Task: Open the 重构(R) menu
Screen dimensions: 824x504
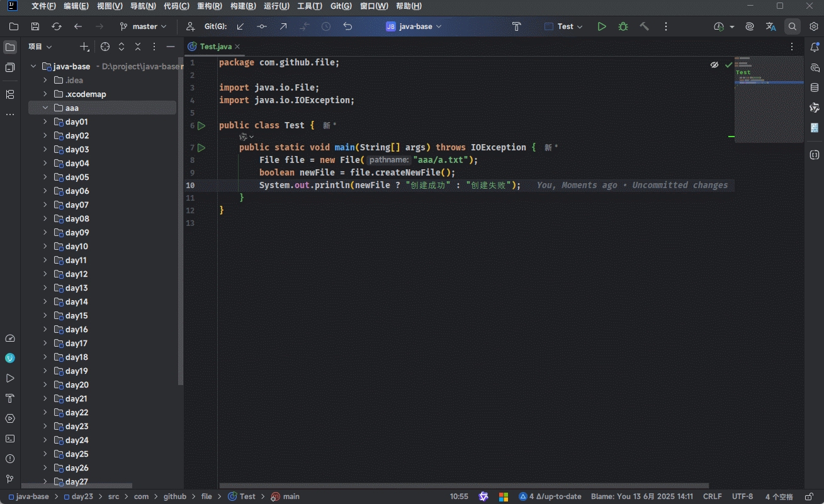Action: tap(209, 6)
